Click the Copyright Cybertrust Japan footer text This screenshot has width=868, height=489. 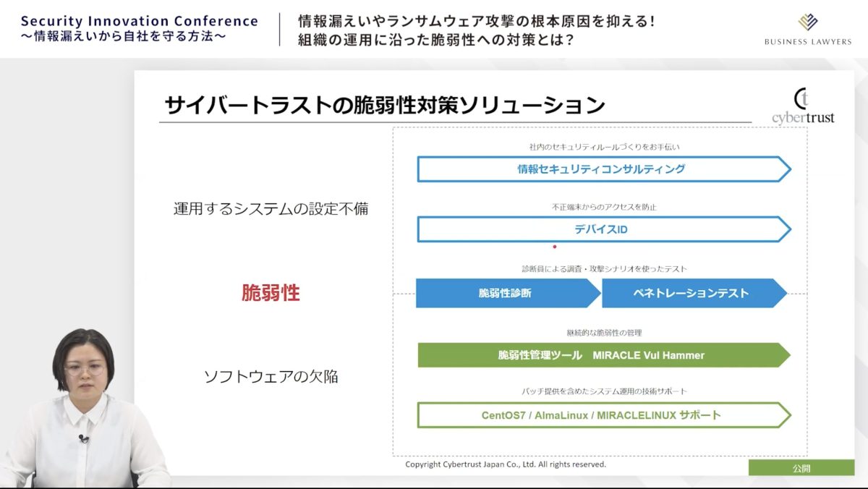click(x=506, y=464)
